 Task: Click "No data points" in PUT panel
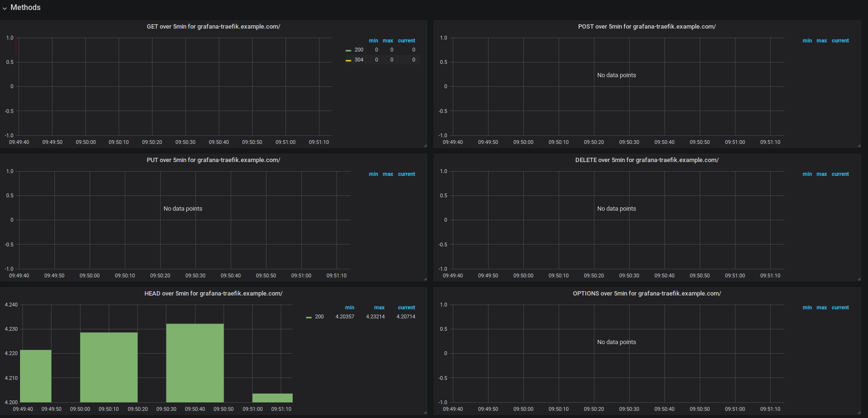tap(183, 209)
